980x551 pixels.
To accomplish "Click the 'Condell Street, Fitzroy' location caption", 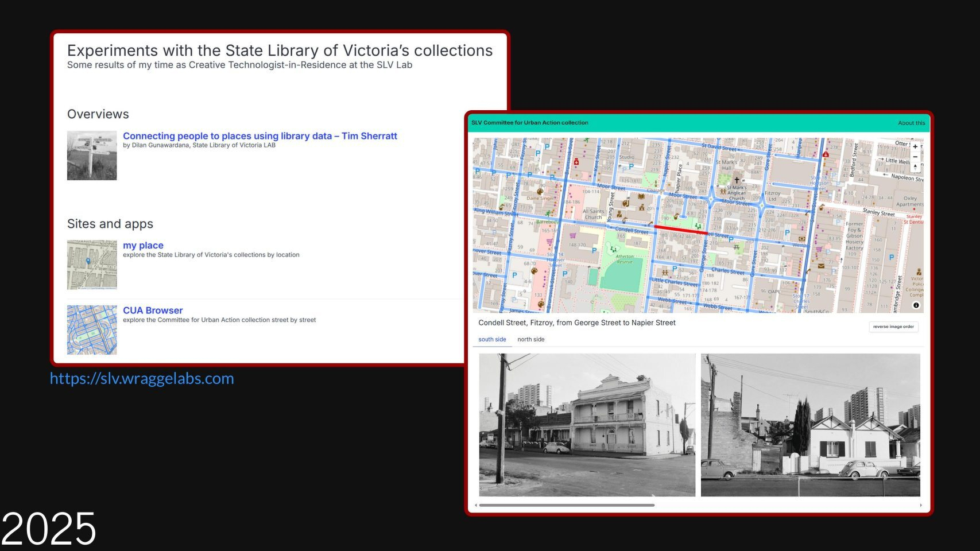I will (x=577, y=323).
